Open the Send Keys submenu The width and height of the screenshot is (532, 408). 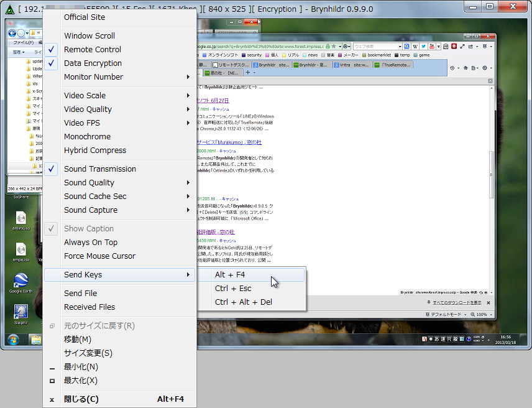click(119, 275)
